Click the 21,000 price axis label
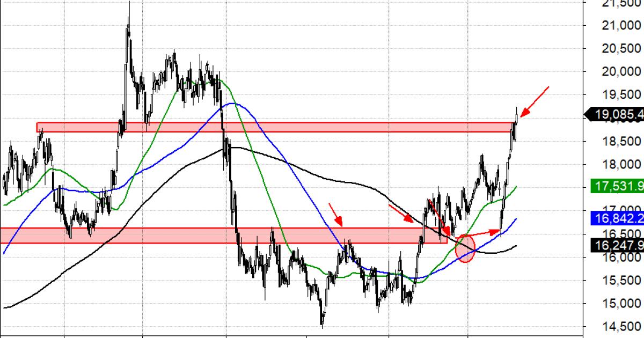Image resolution: width=644 pixels, height=338 pixels. pyautogui.click(x=621, y=25)
